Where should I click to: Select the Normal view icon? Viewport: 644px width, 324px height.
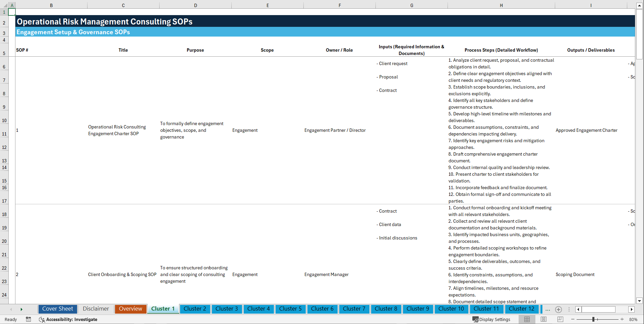coord(526,319)
